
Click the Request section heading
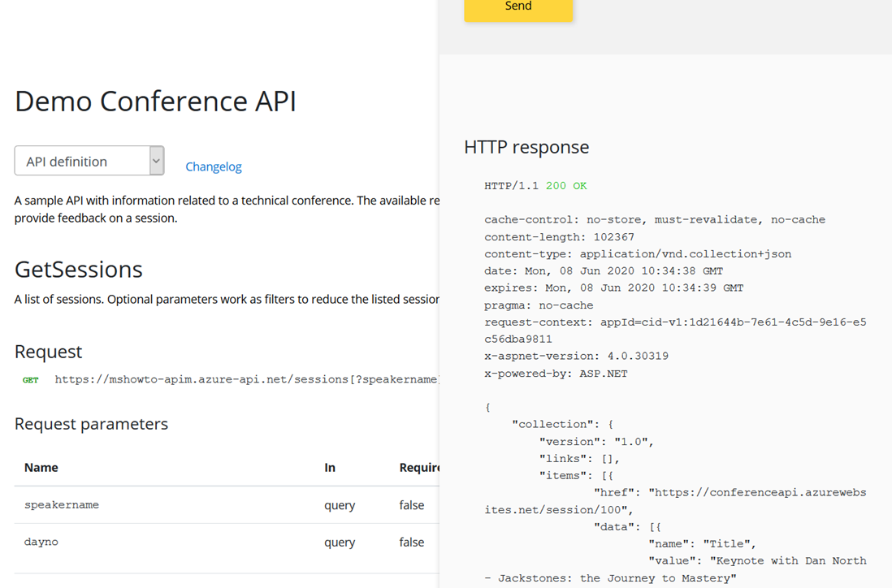tap(49, 352)
